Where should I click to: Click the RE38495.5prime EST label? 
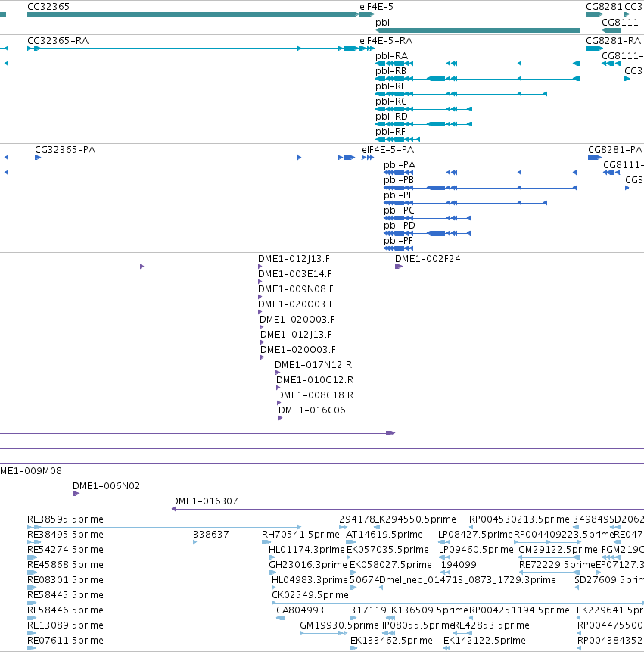click(65, 535)
